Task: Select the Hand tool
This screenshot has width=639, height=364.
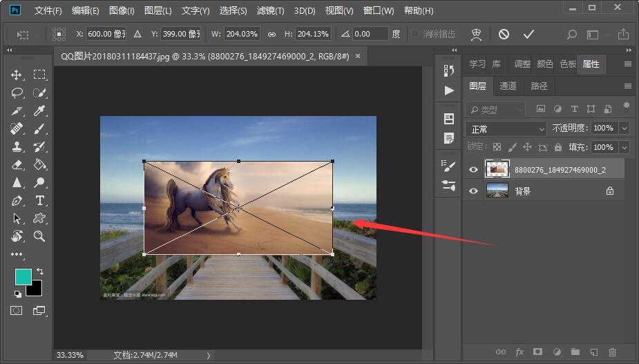Action: pos(17,236)
